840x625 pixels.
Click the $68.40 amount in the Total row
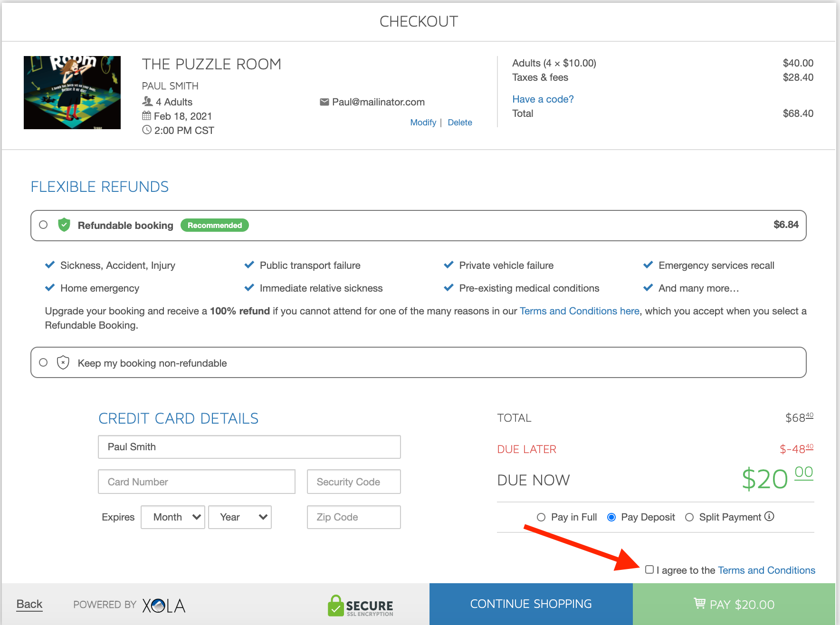click(798, 114)
